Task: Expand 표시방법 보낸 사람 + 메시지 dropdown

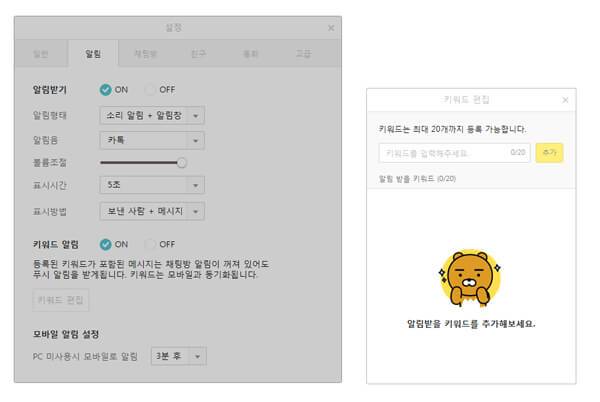Action: [x=152, y=211]
